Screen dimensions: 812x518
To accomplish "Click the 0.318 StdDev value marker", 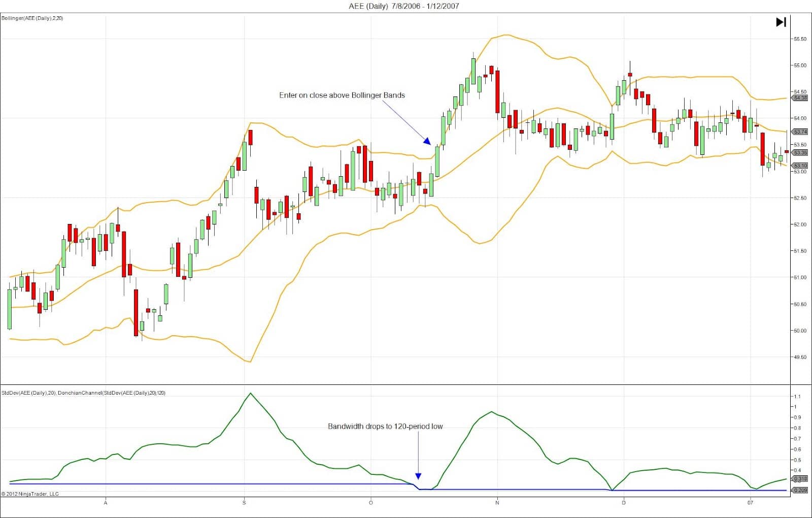I will coord(800,478).
